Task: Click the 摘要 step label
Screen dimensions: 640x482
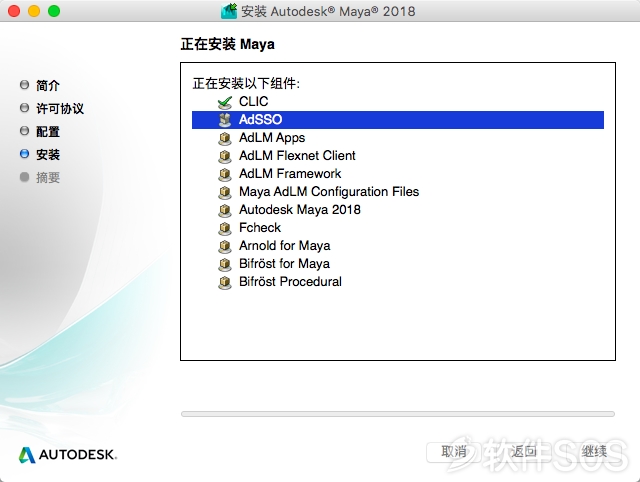Action: click(48, 178)
